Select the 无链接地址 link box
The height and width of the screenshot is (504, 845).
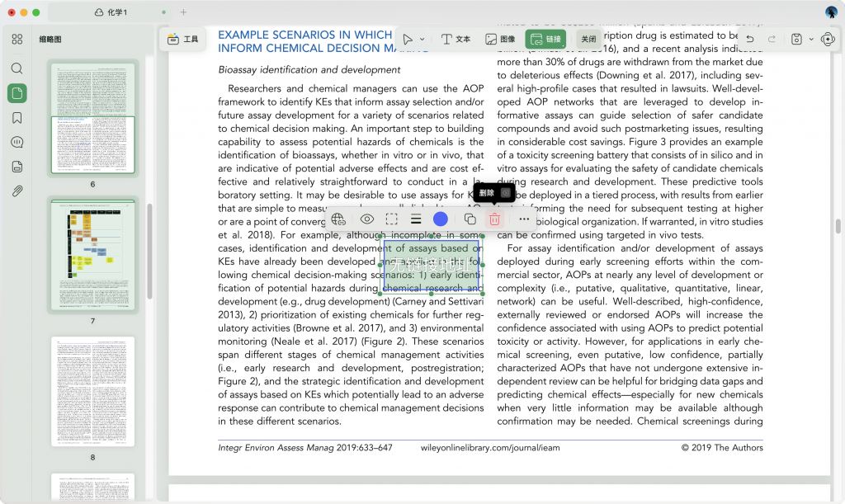431,265
